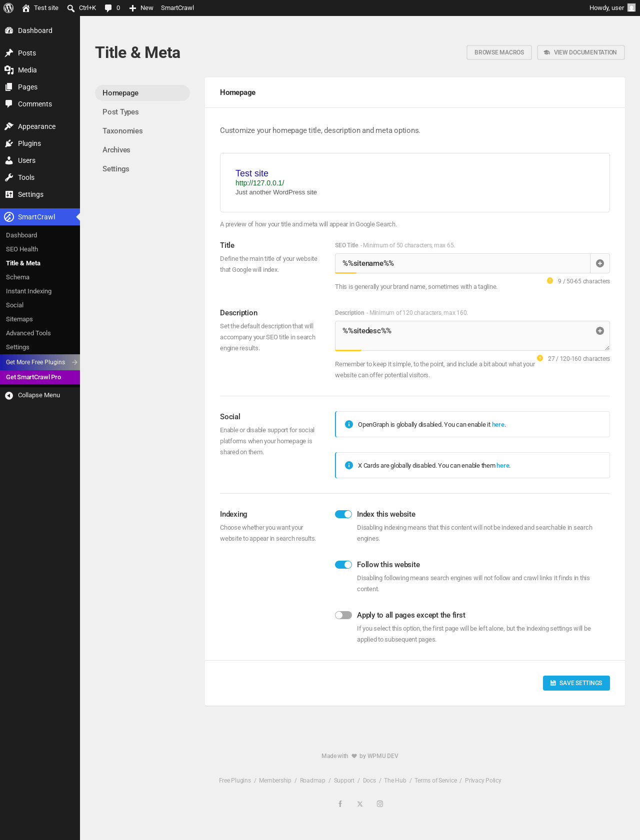
Task: Click SmartCrawl in the top admin bar
Action: (177, 8)
